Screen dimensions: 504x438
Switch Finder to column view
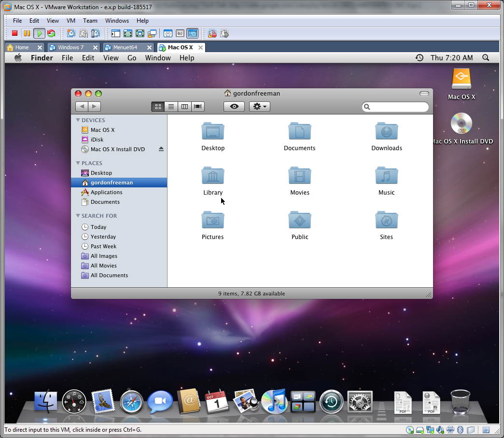[184, 107]
